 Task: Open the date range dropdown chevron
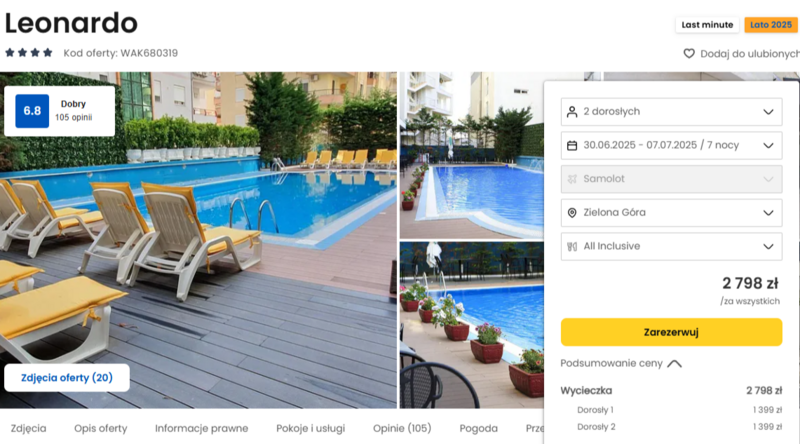pyautogui.click(x=768, y=145)
